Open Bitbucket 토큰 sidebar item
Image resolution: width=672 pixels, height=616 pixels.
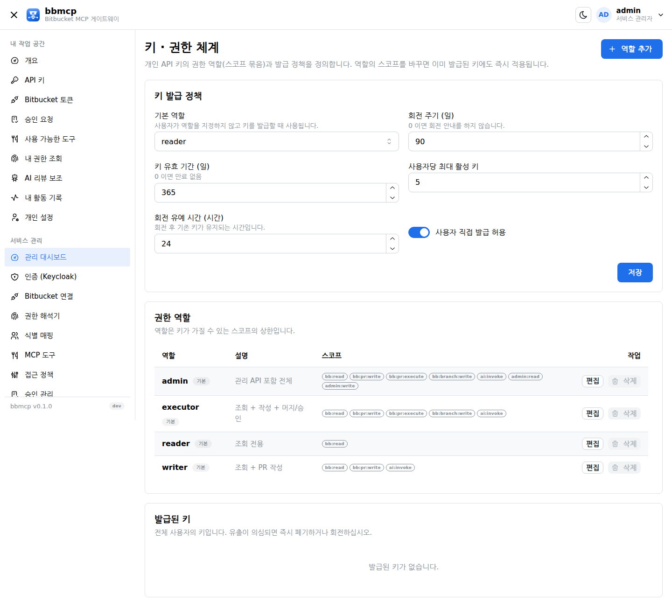click(x=67, y=100)
